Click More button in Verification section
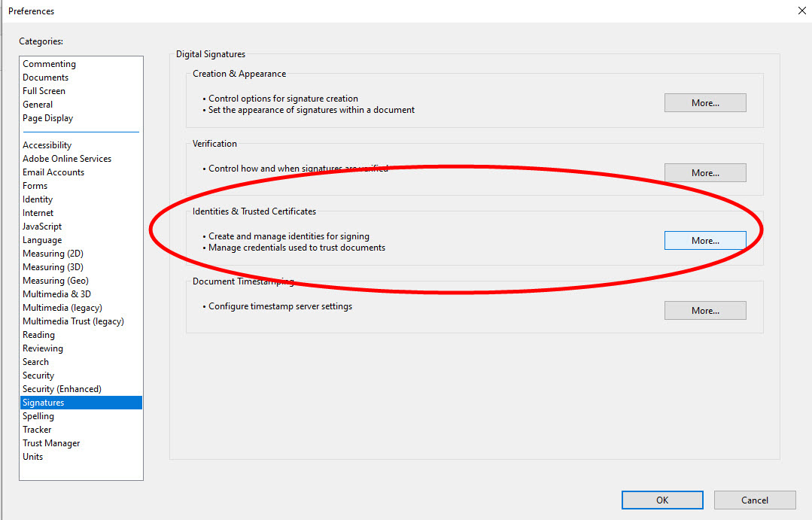The width and height of the screenshot is (812, 520). click(x=704, y=173)
